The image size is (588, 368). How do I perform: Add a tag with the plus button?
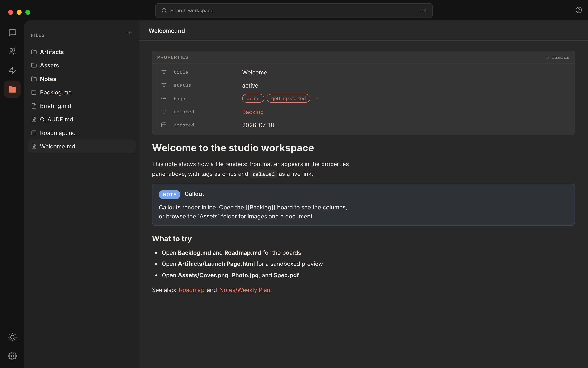[x=317, y=99]
